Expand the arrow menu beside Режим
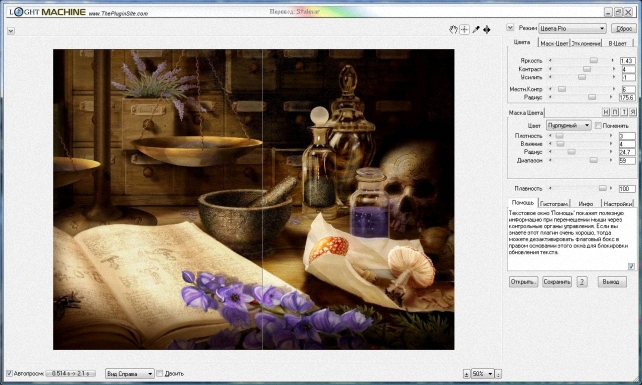The image size is (642, 385). (510, 28)
